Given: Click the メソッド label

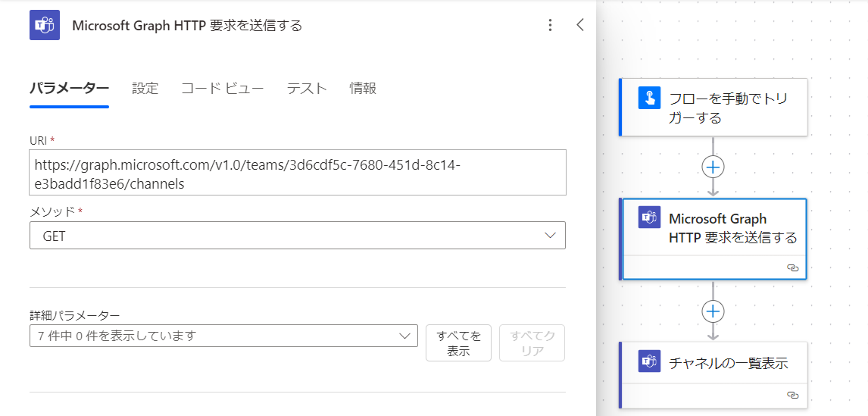Looking at the screenshot, I should click(x=52, y=211).
